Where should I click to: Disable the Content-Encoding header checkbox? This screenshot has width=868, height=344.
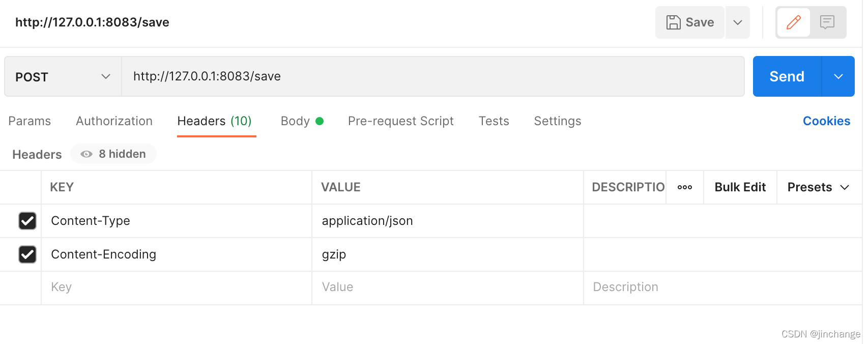click(x=27, y=254)
